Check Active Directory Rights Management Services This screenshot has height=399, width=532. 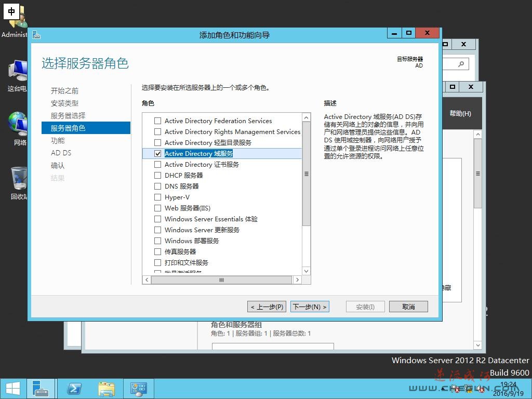157,131
